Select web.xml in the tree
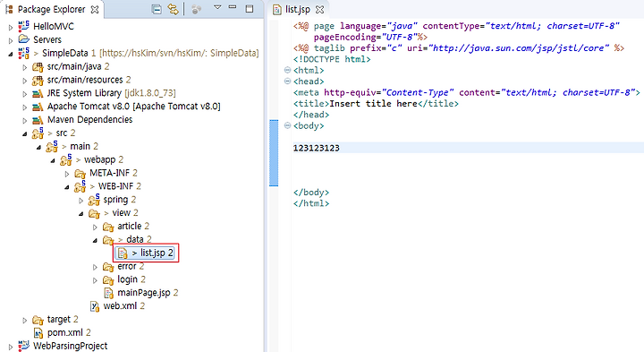Image resolution: width=644 pixels, height=352 pixels. (121, 306)
